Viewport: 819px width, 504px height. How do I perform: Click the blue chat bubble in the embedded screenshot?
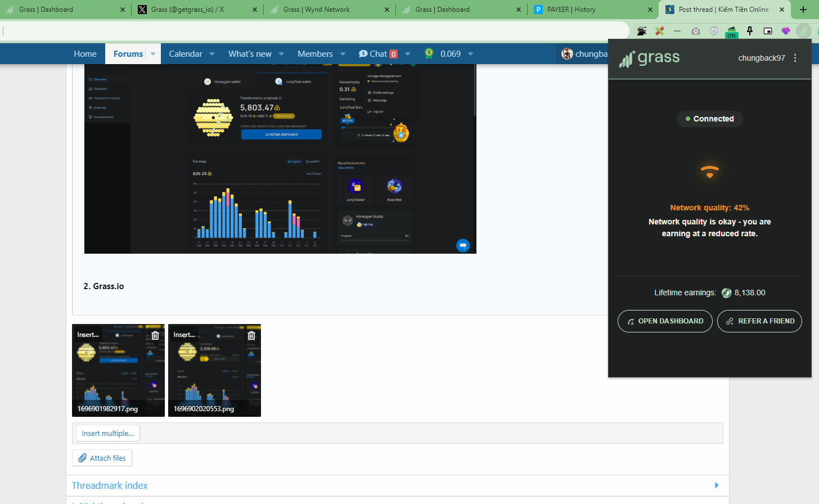pos(463,246)
